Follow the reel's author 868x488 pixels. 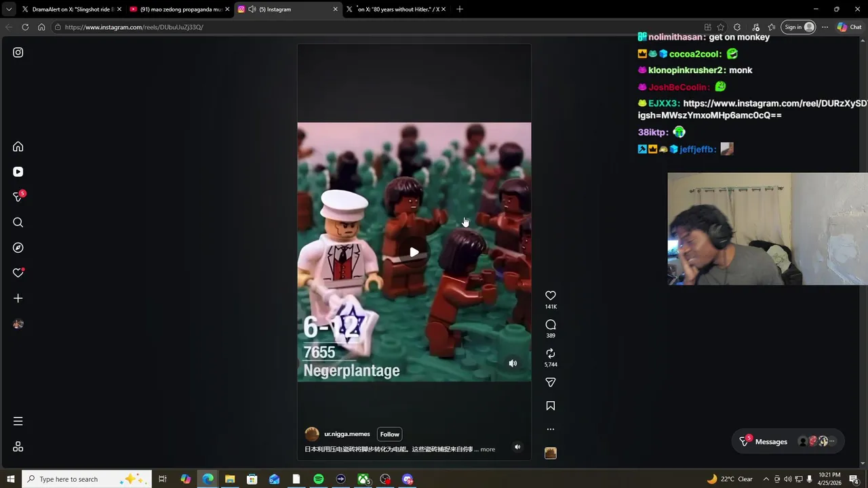point(390,434)
